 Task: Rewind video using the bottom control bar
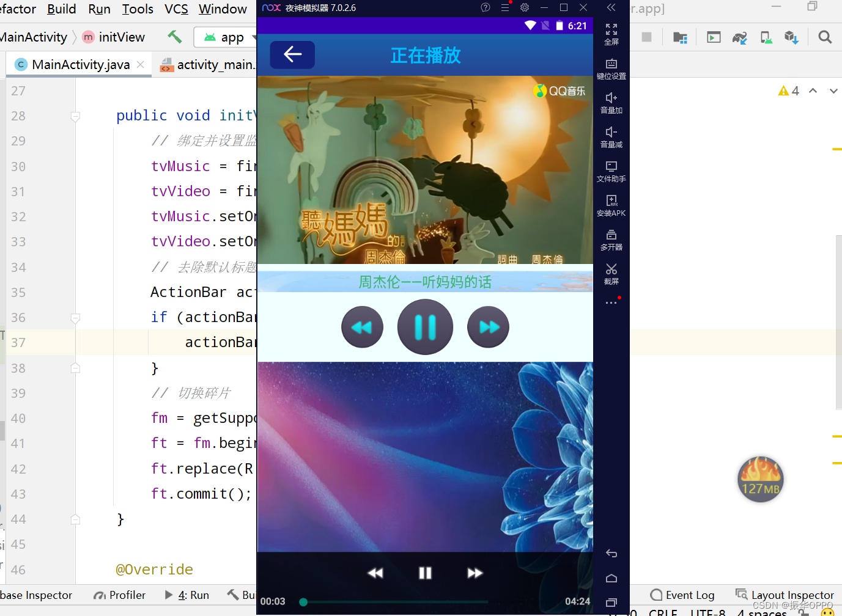(375, 573)
